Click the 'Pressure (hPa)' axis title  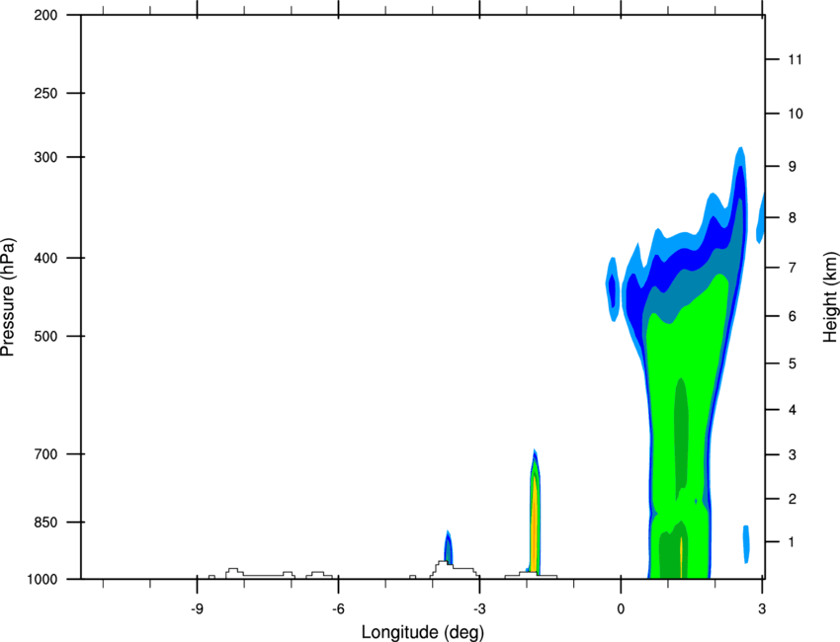(x=8, y=297)
